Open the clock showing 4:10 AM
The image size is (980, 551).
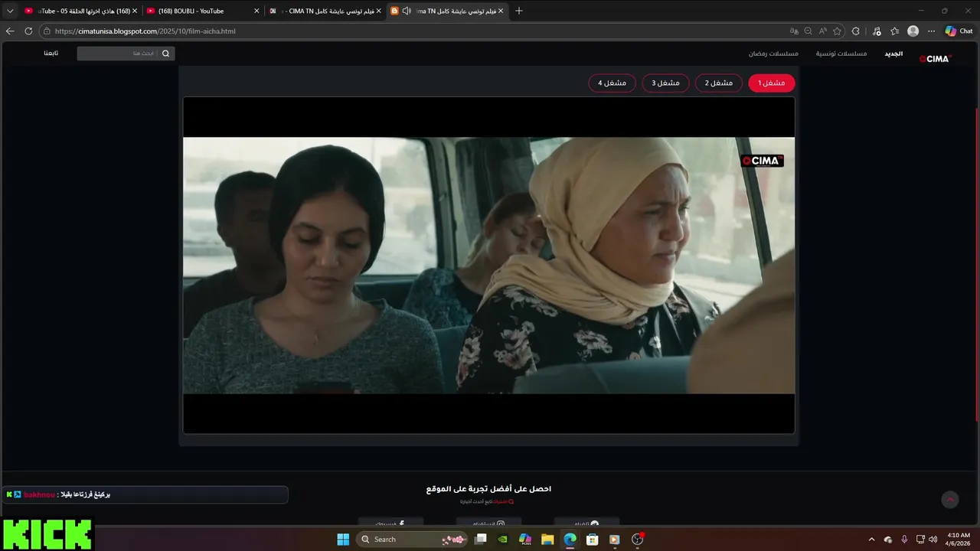959,539
